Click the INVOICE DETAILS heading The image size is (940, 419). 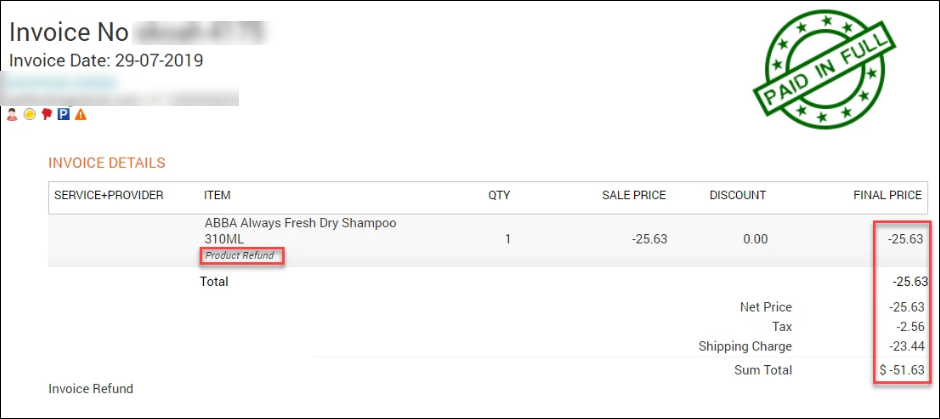[x=107, y=163]
